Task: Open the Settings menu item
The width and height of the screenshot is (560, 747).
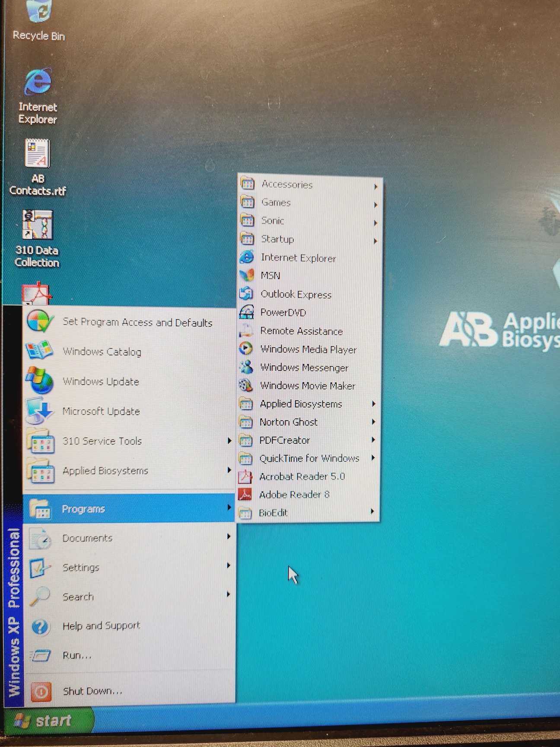Action: click(129, 567)
